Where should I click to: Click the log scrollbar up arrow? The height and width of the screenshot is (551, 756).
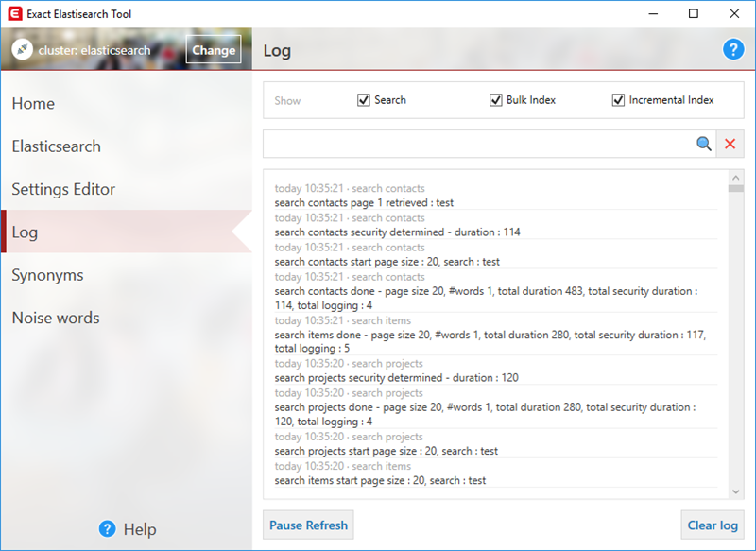pyautogui.click(x=736, y=177)
